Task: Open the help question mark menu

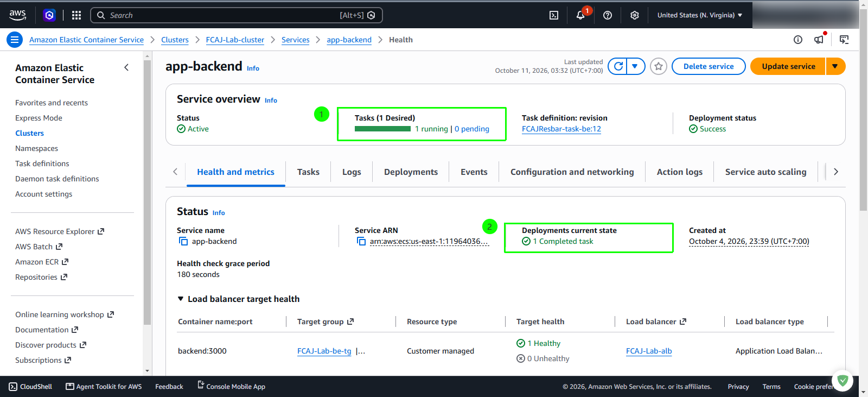Action: pyautogui.click(x=608, y=15)
